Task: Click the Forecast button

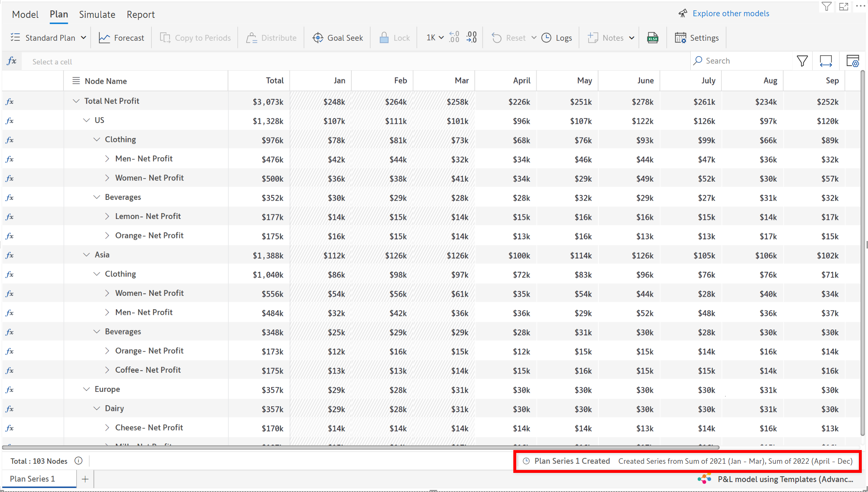Action: click(x=121, y=38)
